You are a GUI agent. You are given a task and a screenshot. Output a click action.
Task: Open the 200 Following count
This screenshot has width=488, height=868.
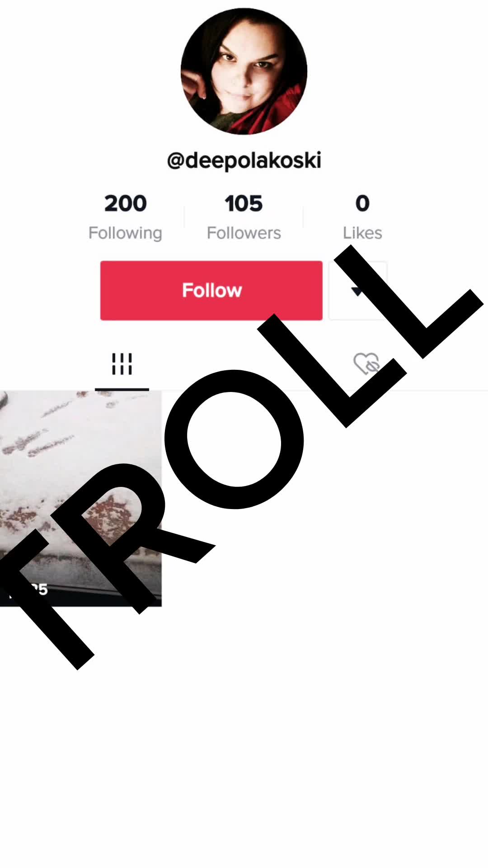click(x=126, y=203)
